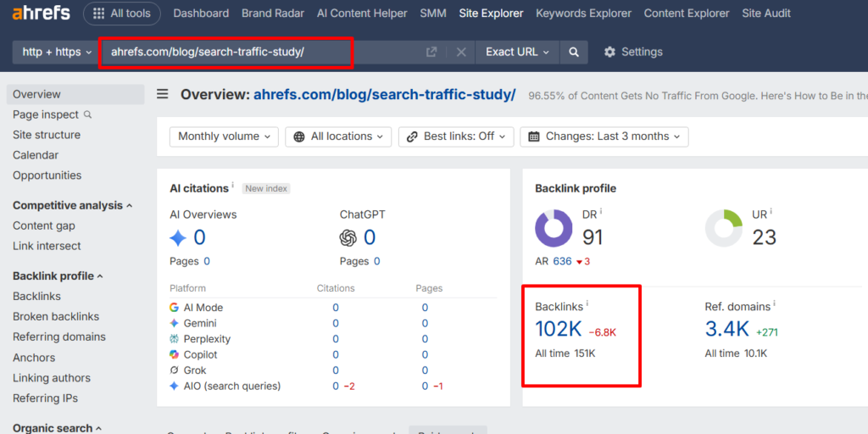This screenshot has height=434, width=868.
Task: Go to Dashboard
Action: 201,14
